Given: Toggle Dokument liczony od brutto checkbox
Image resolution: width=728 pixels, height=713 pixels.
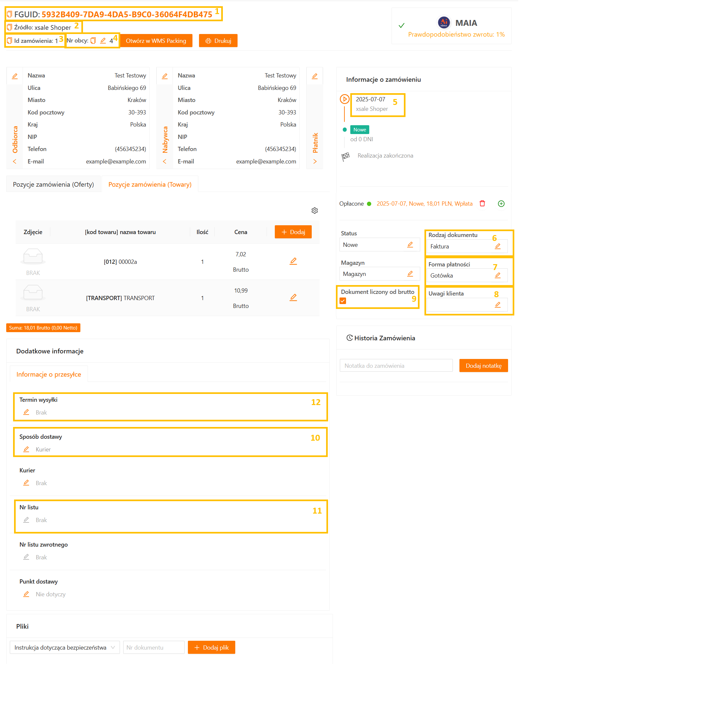Looking at the screenshot, I should click(342, 301).
